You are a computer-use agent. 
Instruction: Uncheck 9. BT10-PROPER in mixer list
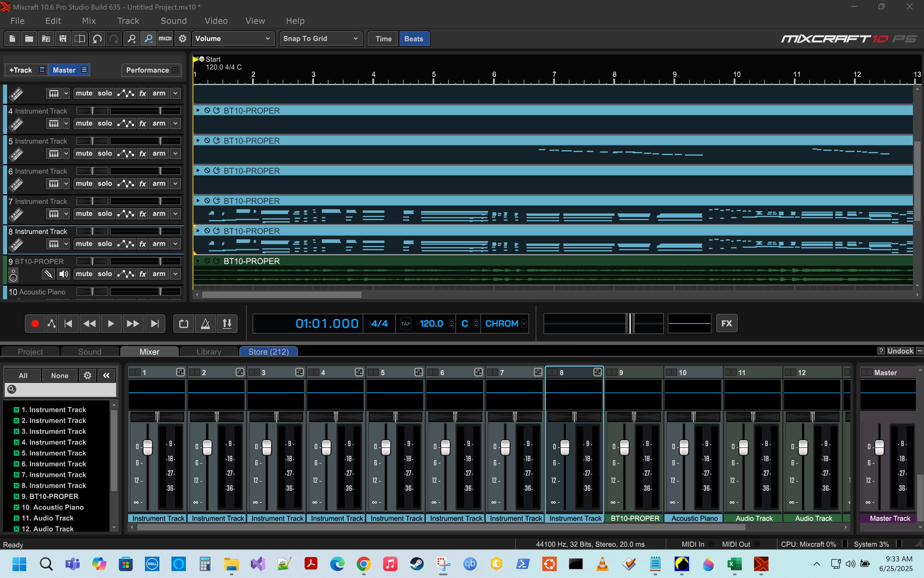[17, 496]
